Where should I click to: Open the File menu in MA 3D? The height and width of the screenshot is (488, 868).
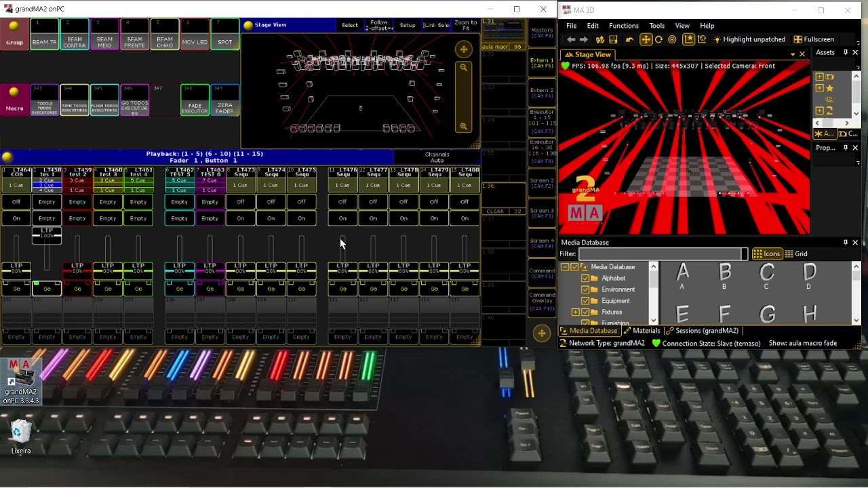coord(572,26)
